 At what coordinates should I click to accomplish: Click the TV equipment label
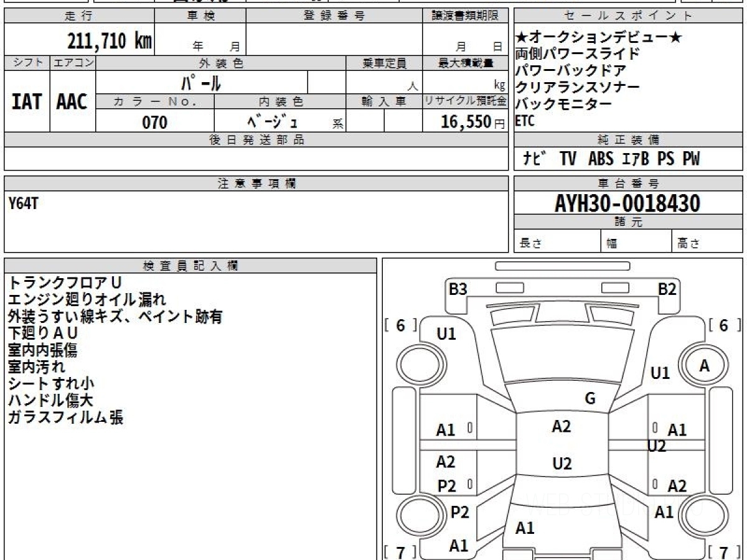tap(568, 159)
